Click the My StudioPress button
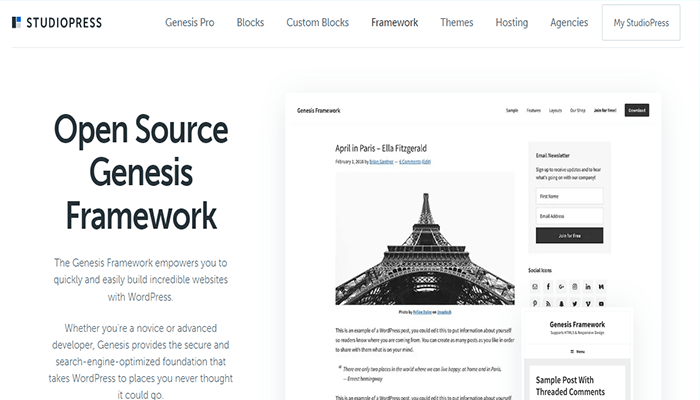 (639, 22)
